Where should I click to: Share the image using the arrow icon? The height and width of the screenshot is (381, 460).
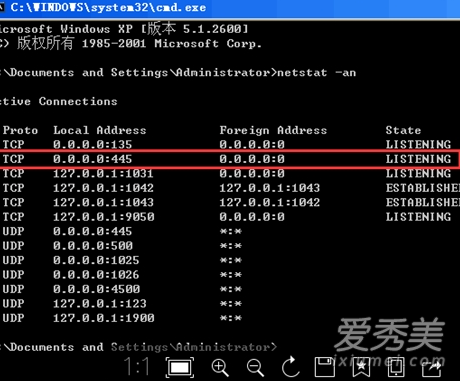432,367
